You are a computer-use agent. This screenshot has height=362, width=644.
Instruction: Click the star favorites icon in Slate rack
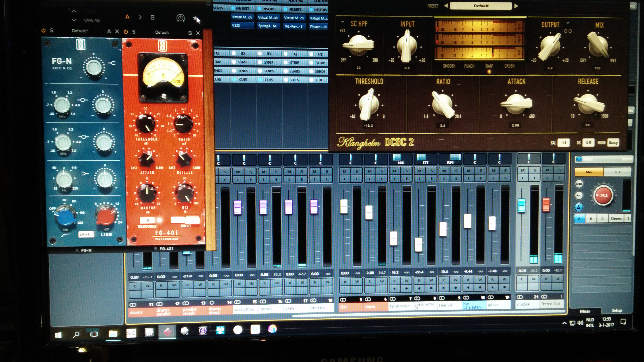[x=195, y=18]
